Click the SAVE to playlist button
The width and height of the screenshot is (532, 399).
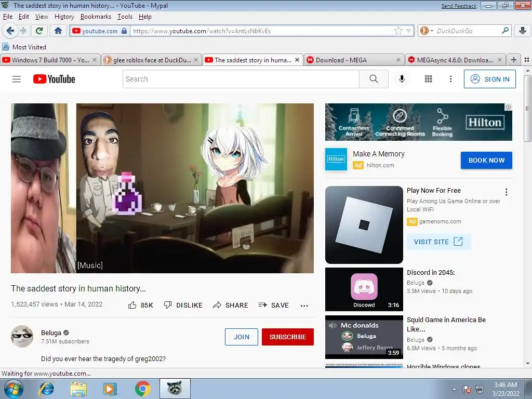click(x=273, y=305)
